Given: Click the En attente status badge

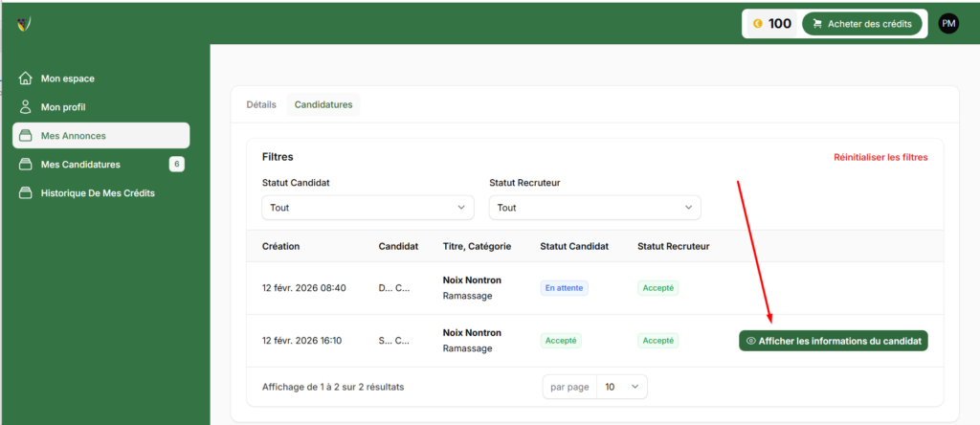Looking at the screenshot, I should [564, 288].
